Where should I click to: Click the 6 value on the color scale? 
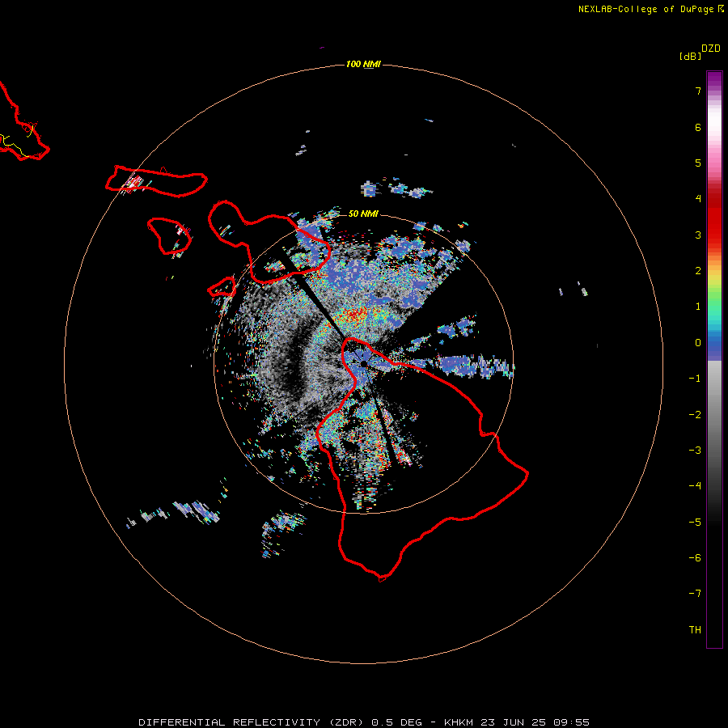[x=698, y=127]
